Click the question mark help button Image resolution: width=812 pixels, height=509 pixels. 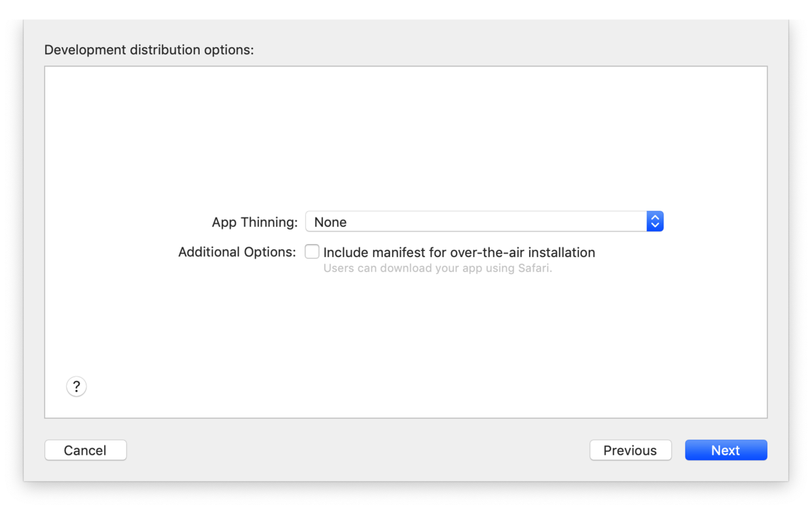77,387
